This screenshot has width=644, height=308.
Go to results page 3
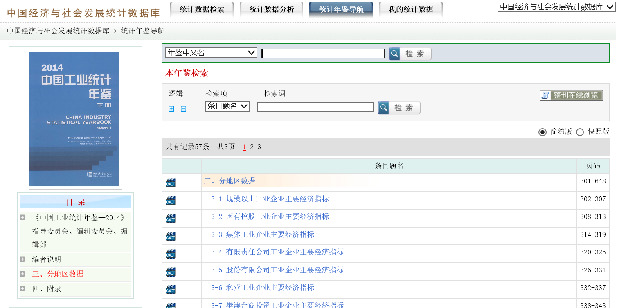(259, 147)
